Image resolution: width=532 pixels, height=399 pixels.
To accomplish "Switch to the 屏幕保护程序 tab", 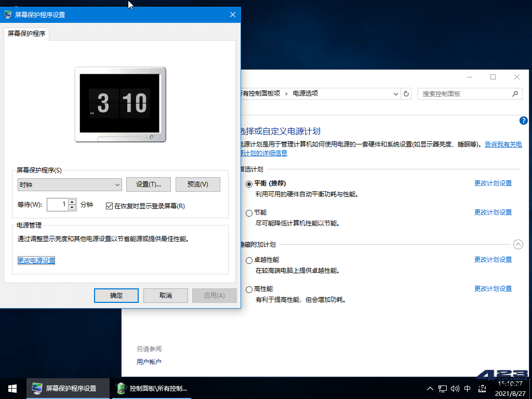I will pos(25,34).
